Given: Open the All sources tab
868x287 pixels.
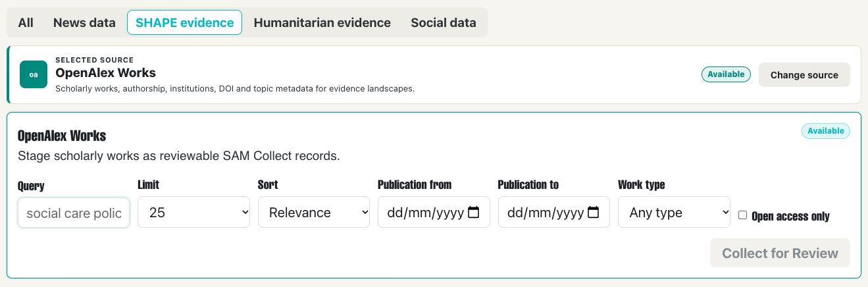Looking at the screenshot, I should pos(26,22).
